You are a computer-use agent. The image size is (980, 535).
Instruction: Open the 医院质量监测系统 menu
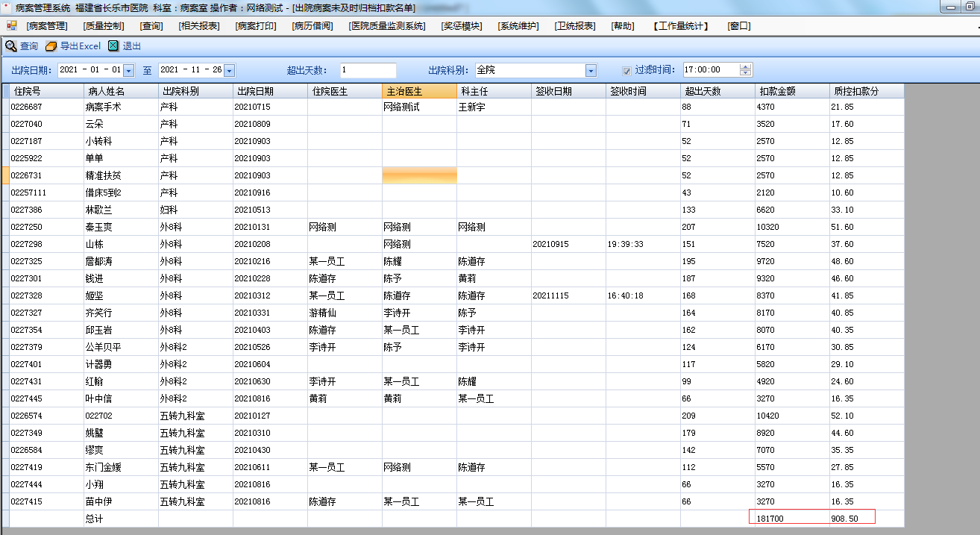[387, 25]
